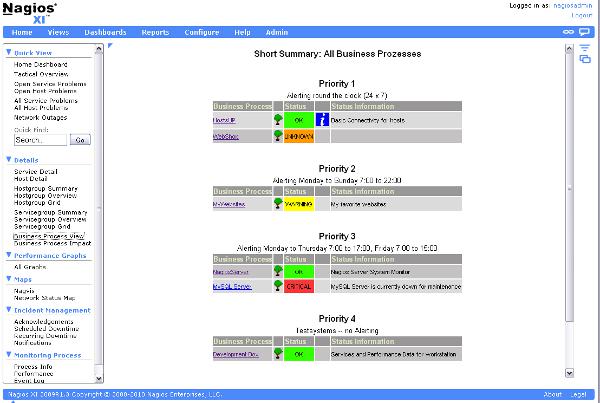
Task: Open Host Detail in sidebar
Action: point(30,178)
